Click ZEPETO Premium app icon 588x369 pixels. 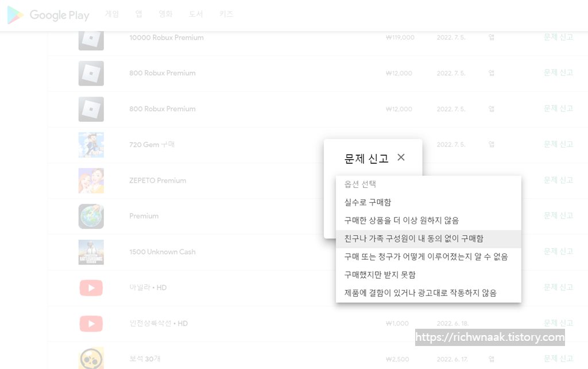(x=91, y=180)
